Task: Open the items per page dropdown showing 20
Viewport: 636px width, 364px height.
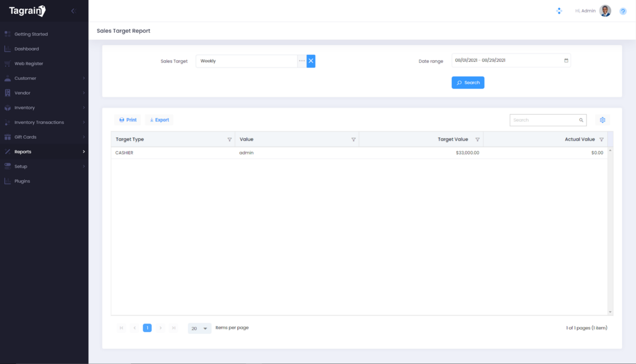Action: coord(199,328)
